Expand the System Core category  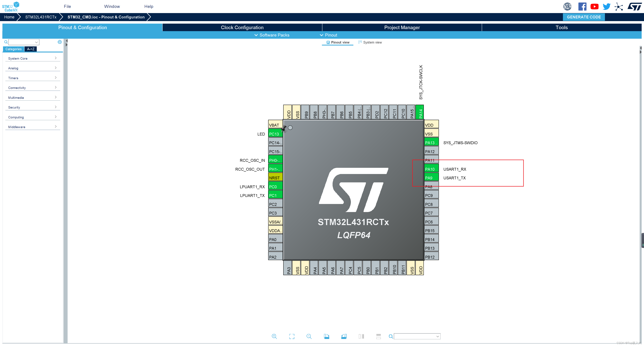click(33, 58)
